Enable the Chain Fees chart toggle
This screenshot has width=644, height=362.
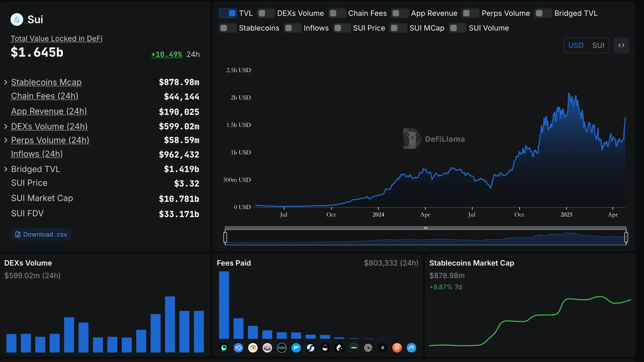pos(337,13)
